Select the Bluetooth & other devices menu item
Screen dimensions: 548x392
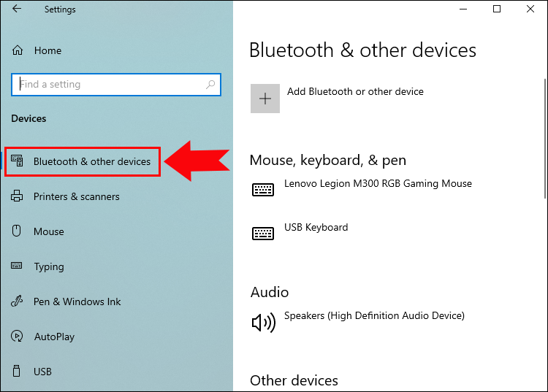tap(91, 161)
